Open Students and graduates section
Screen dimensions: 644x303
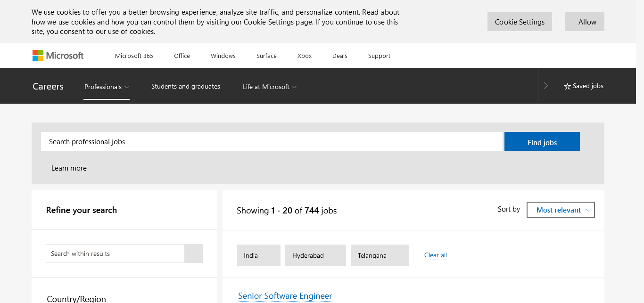[186, 86]
